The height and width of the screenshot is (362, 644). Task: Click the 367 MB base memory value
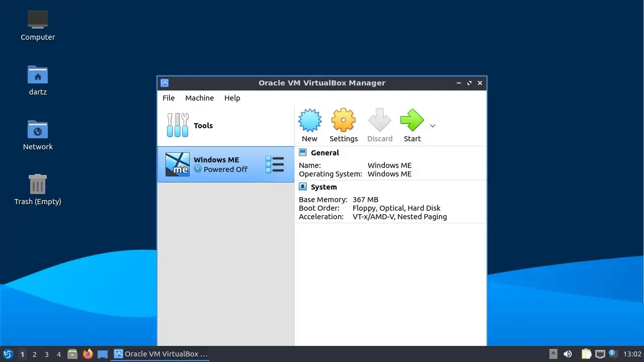(365, 200)
